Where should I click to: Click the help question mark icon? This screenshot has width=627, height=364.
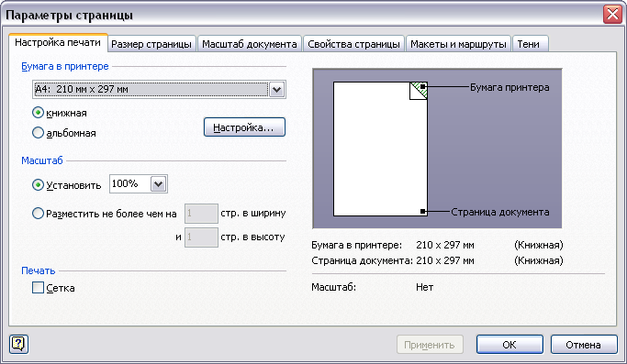[x=18, y=344]
